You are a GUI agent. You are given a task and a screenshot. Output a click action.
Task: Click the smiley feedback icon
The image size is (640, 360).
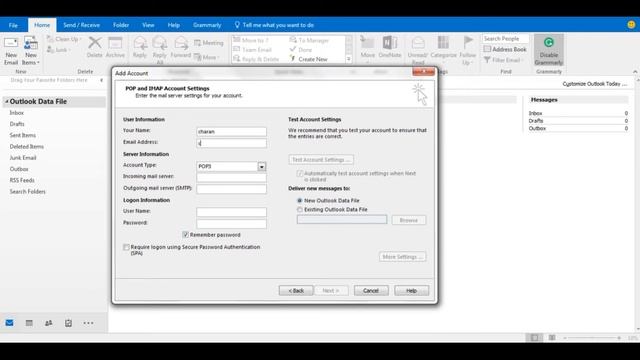[x=631, y=24]
